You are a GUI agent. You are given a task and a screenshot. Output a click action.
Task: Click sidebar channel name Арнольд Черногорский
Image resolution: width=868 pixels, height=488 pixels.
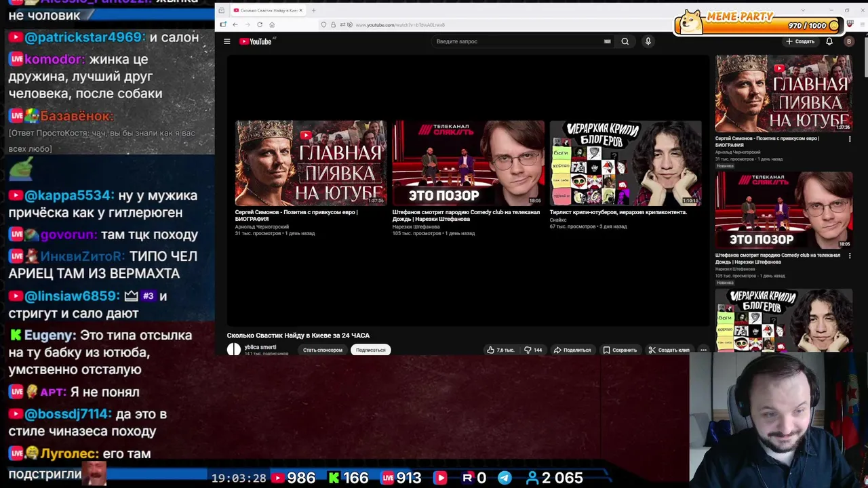click(x=738, y=152)
